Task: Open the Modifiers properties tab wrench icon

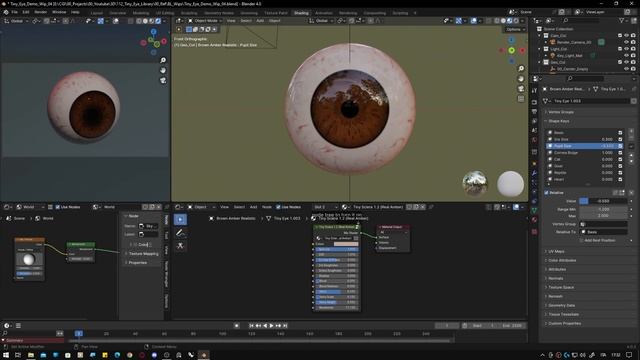Action: click(x=534, y=173)
